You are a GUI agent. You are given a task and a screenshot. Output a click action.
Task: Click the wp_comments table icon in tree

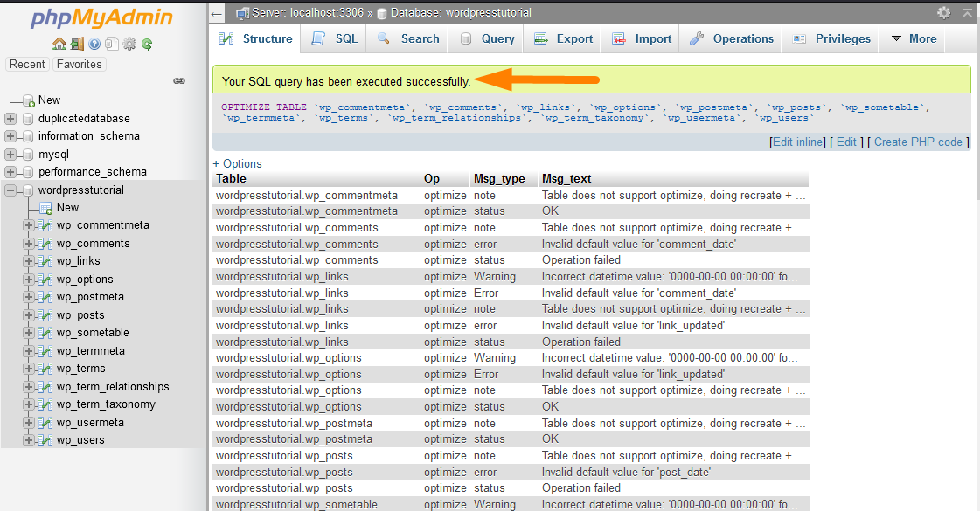coord(45,244)
